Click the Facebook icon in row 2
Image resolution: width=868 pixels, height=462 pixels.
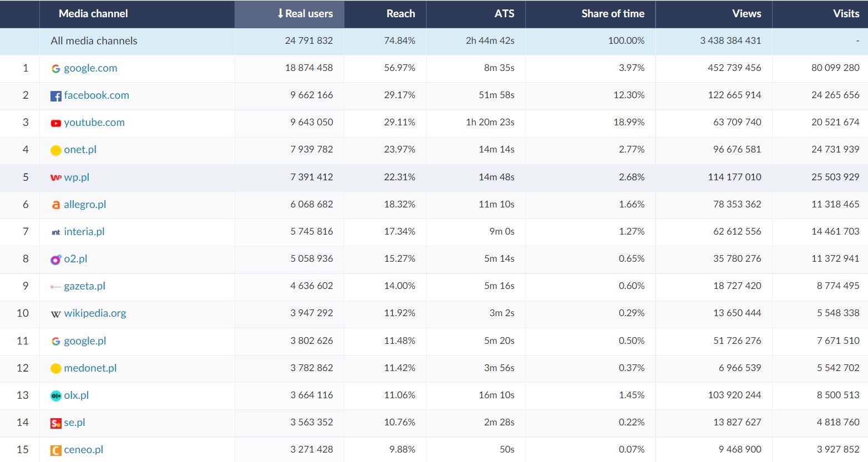56,96
